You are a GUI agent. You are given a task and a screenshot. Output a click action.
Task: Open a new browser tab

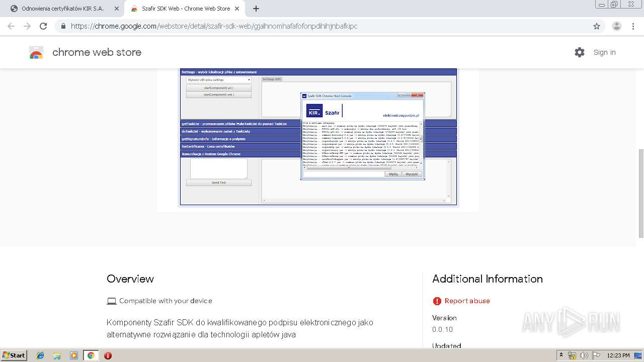point(256,9)
